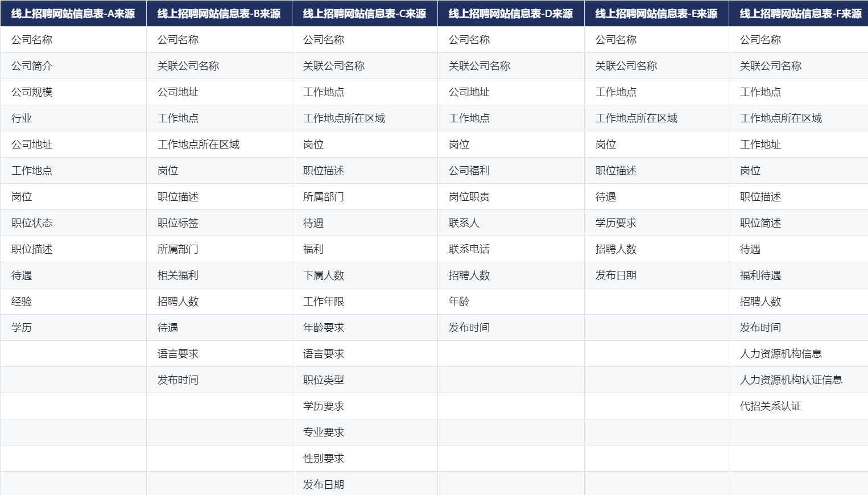Select the 性别要求 cell
868x495 pixels.
pyautogui.click(x=365, y=459)
